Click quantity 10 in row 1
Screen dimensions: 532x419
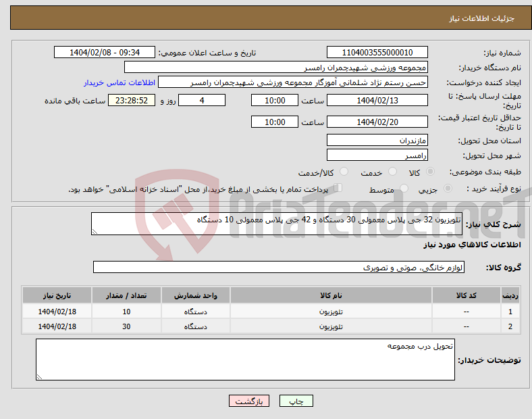point(126,312)
